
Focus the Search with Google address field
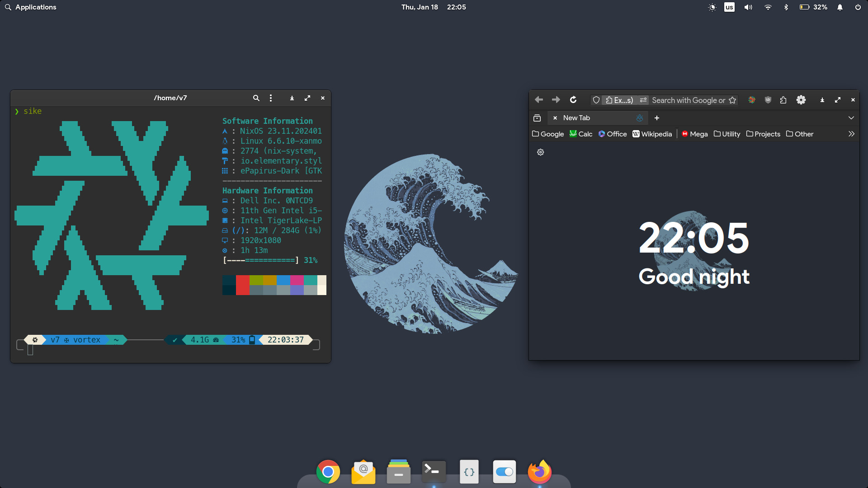(688, 100)
